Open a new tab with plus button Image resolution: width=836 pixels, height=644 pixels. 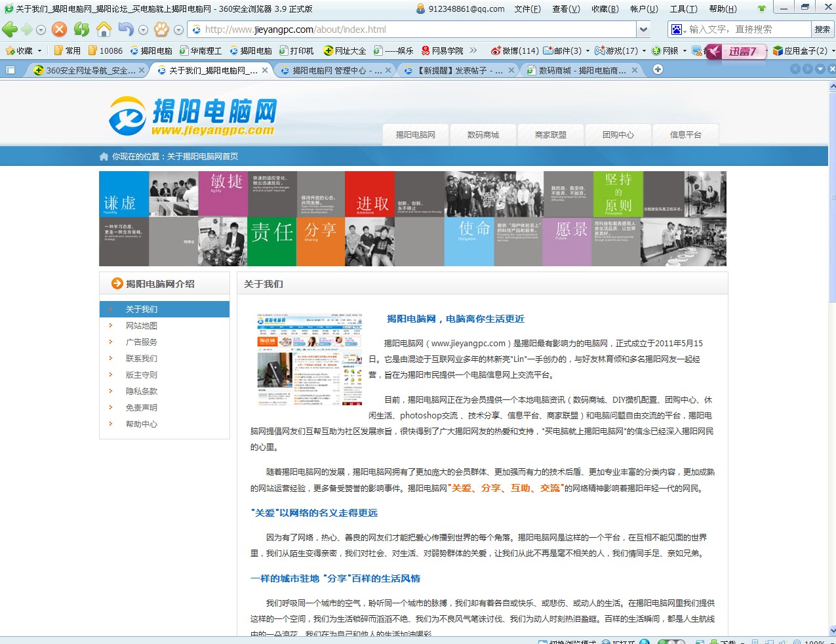click(x=658, y=70)
